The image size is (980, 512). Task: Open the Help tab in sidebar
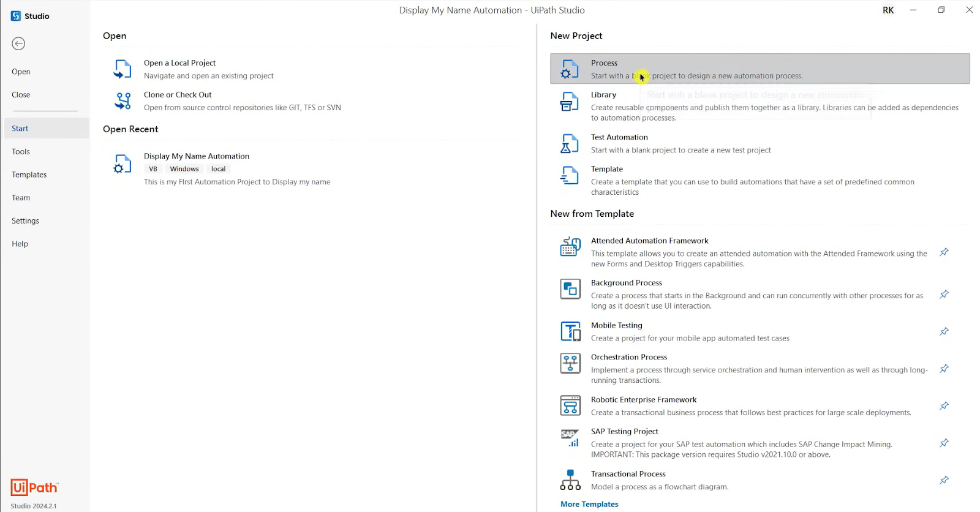20,244
